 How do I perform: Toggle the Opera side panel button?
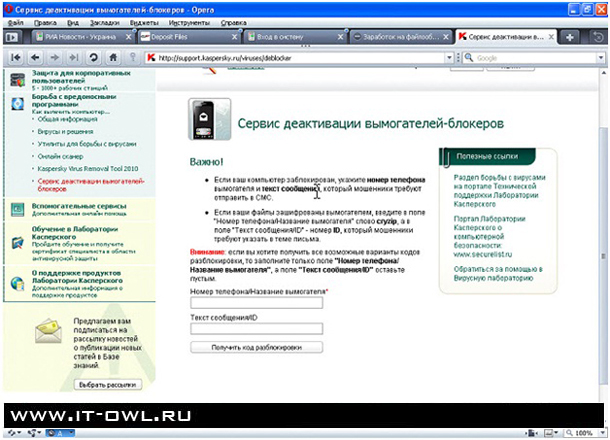click(12, 37)
